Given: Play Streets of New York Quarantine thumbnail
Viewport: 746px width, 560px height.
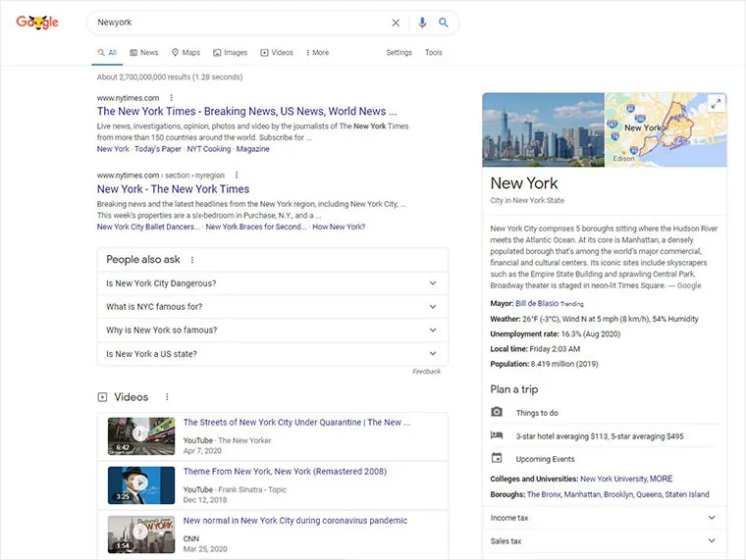Looking at the screenshot, I should [x=141, y=435].
